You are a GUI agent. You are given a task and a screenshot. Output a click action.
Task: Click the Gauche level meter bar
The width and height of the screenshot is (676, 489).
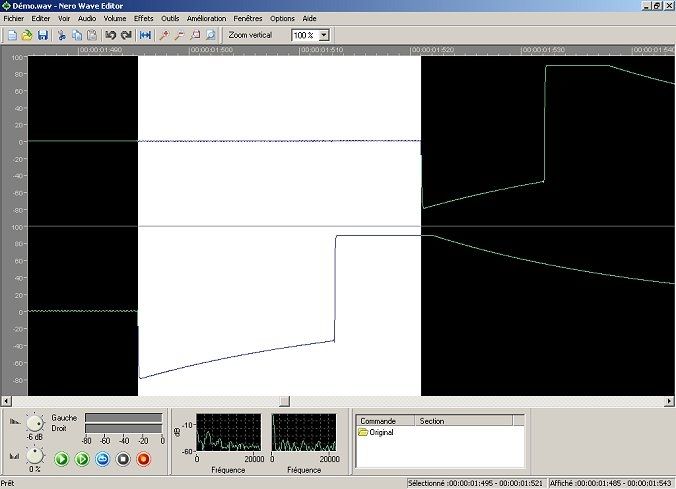click(123, 418)
